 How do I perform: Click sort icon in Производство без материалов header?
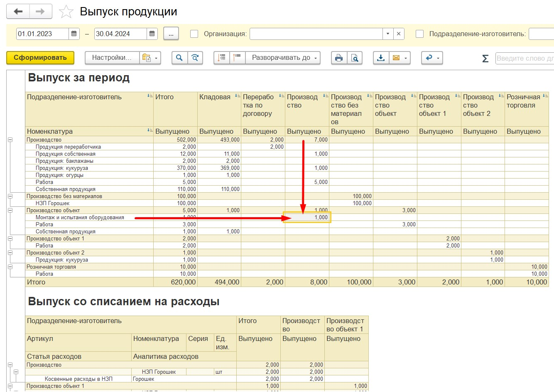pos(369,96)
